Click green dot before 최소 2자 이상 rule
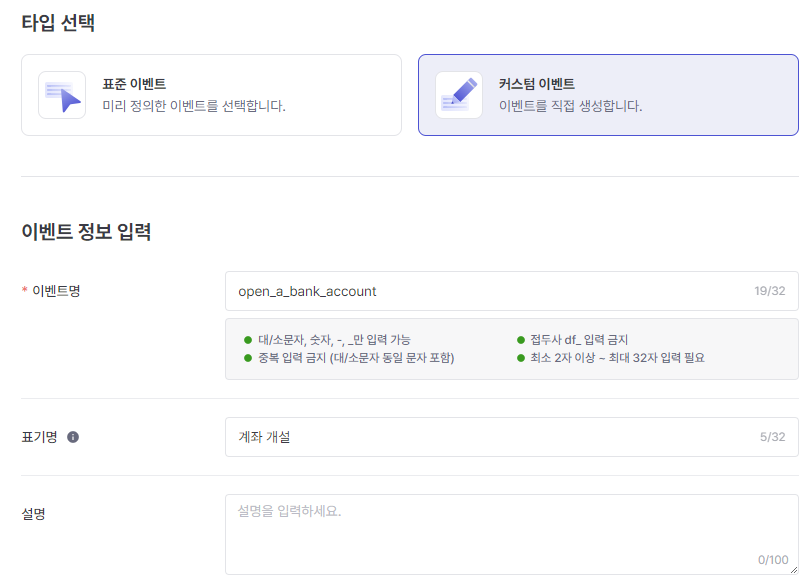Viewport: 809px width, 585px height. click(521, 357)
